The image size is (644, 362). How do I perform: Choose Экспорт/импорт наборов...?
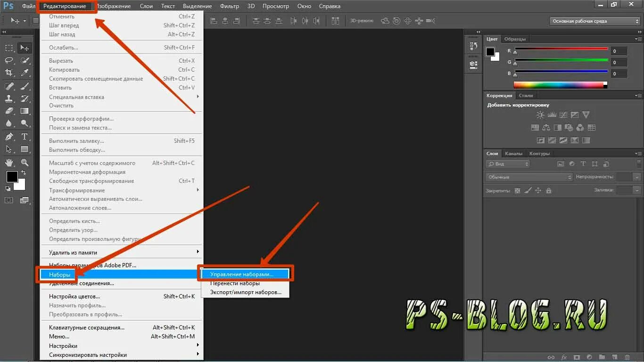pos(245,292)
